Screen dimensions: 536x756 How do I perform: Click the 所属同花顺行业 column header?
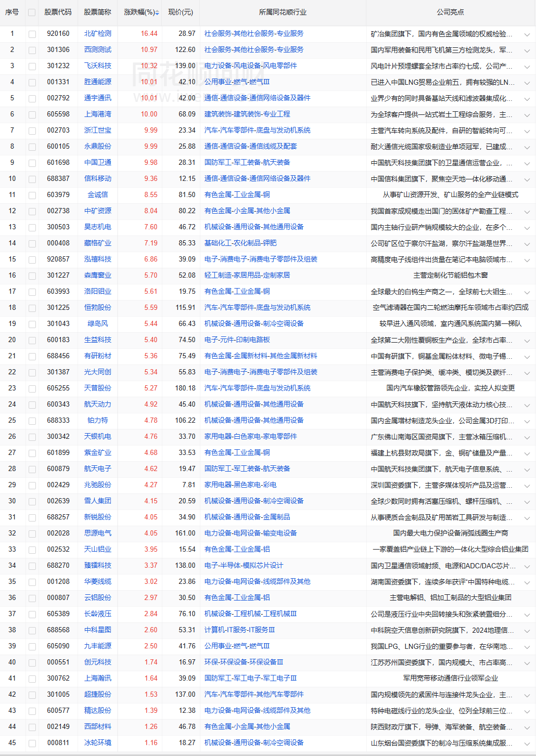(x=283, y=12)
